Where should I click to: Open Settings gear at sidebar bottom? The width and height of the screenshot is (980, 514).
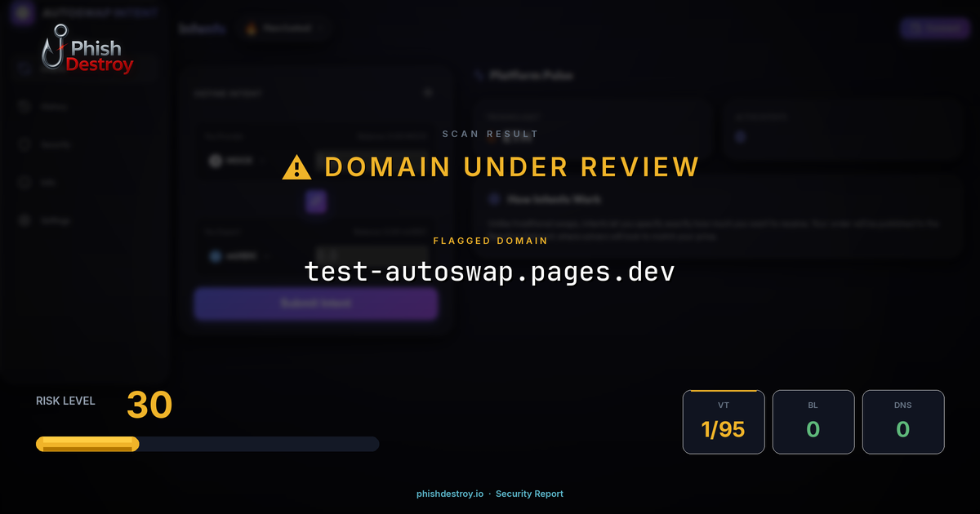[24, 220]
